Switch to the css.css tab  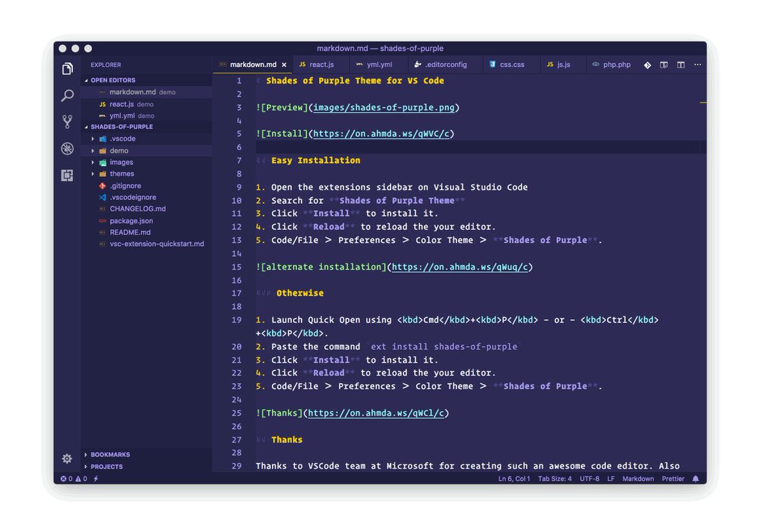511,65
